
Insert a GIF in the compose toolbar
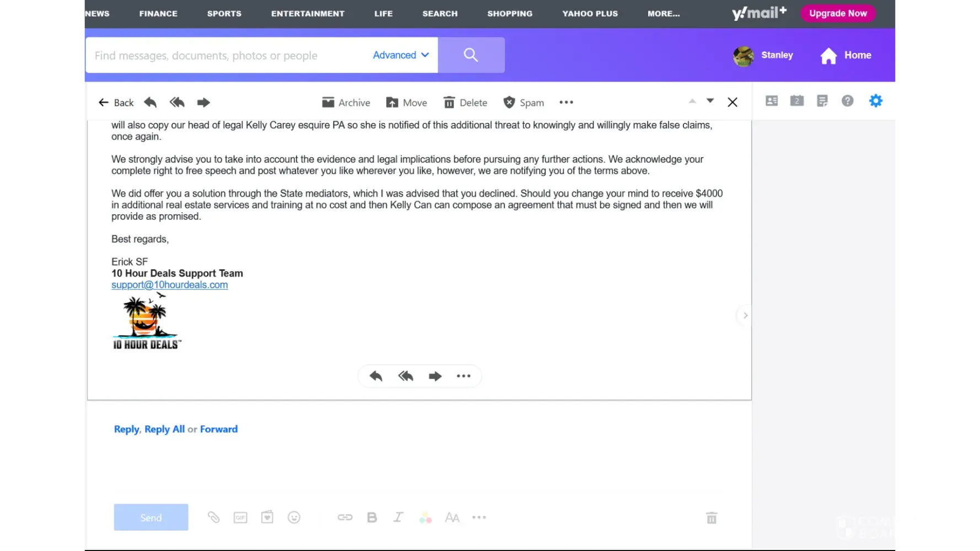pyautogui.click(x=240, y=517)
